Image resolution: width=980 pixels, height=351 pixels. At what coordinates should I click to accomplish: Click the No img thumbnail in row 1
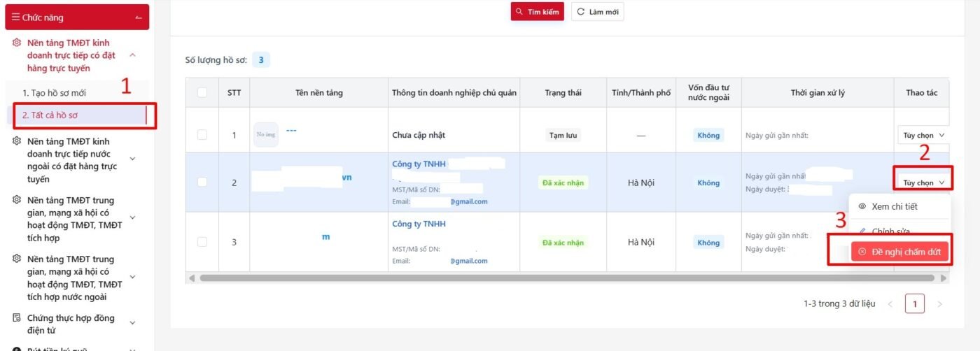point(266,135)
